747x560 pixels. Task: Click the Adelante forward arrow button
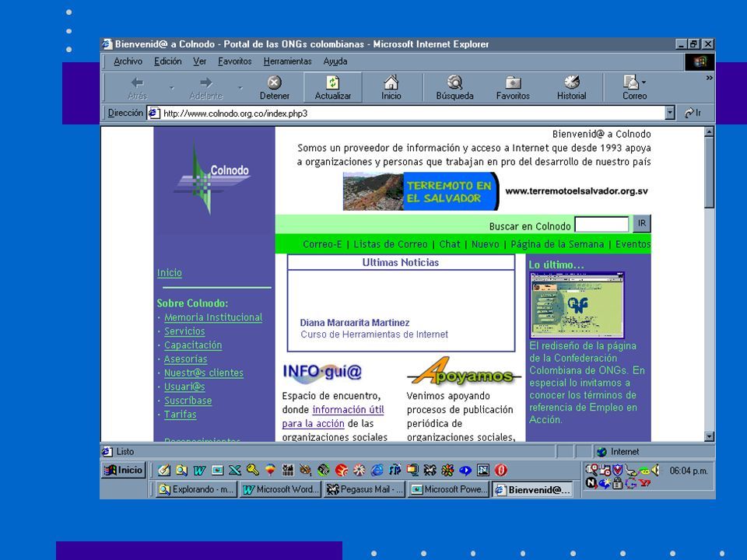(x=205, y=88)
